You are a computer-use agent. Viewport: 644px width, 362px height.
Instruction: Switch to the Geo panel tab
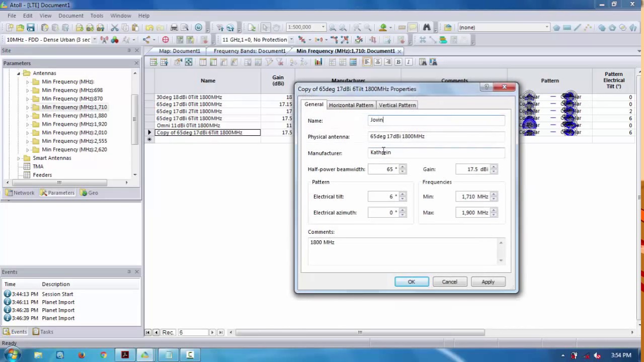(x=89, y=193)
